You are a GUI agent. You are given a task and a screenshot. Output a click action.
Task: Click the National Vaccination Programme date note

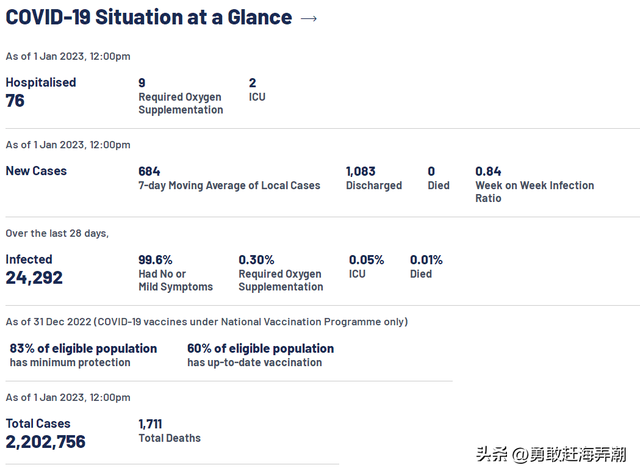(x=206, y=322)
